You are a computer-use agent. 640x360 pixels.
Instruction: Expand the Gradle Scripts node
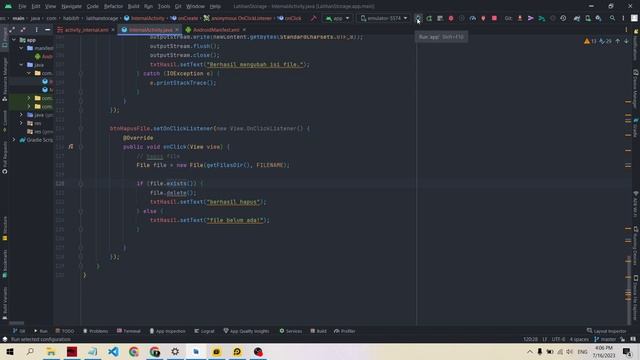(x=14, y=140)
